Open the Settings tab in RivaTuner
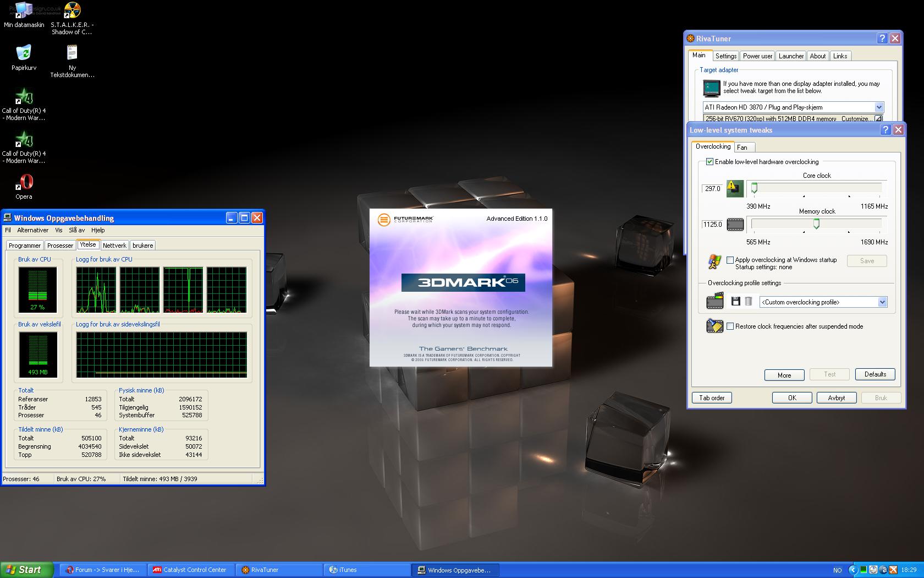Screen dimensions: 924x578 coord(726,56)
